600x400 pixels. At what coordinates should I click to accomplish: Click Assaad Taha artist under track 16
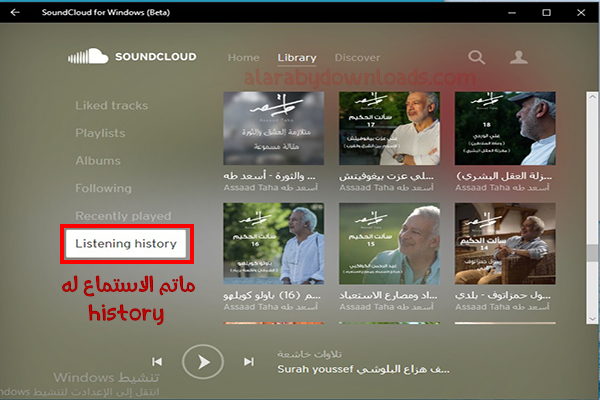pyautogui.click(x=271, y=307)
